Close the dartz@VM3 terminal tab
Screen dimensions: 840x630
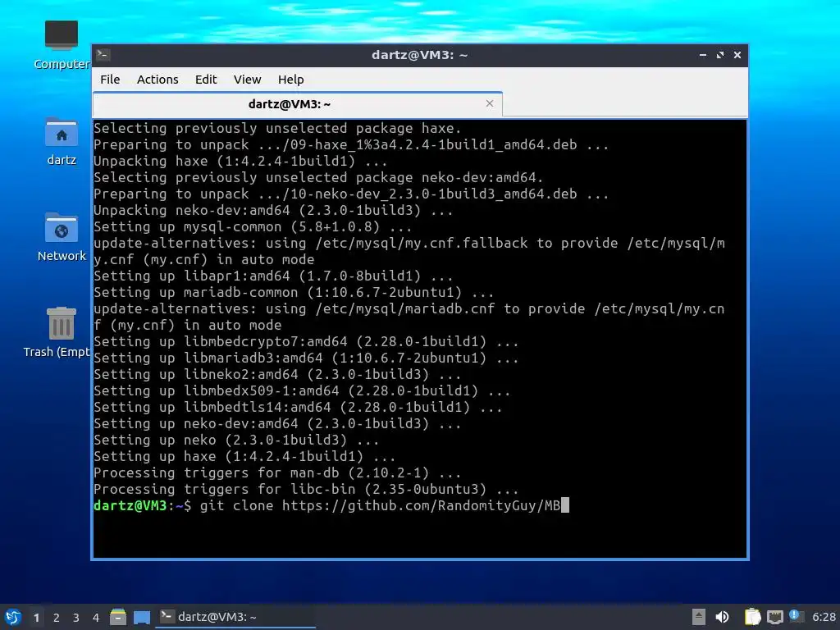click(x=489, y=103)
